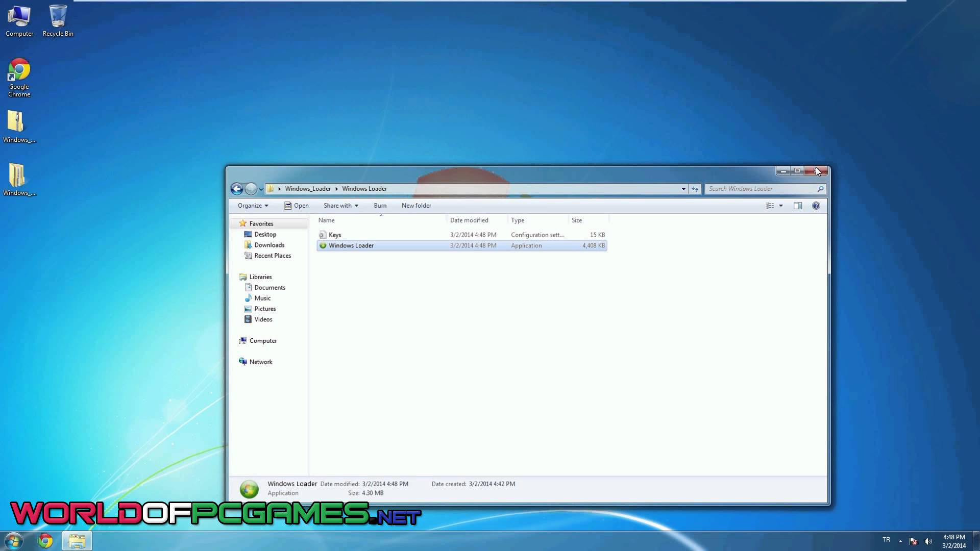Click the change view icon
The width and height of the screenshot is (980, 551).
(x=770, y=206)
